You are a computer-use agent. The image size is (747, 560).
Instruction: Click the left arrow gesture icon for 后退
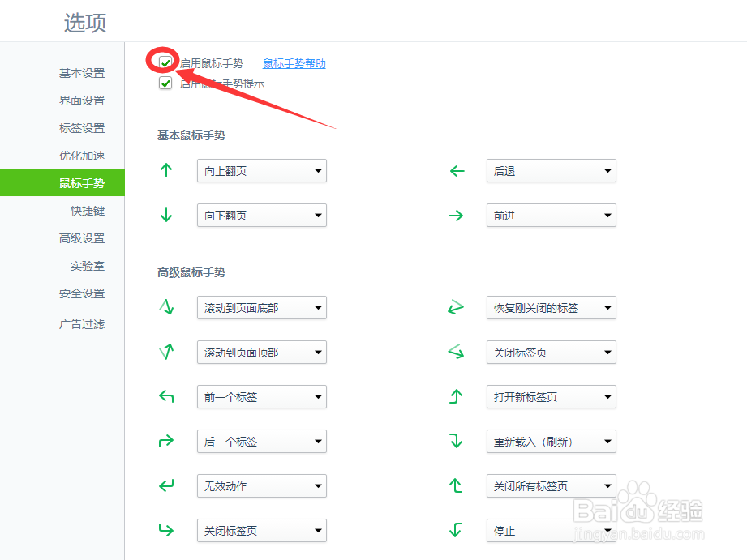(x=456, y=170)
